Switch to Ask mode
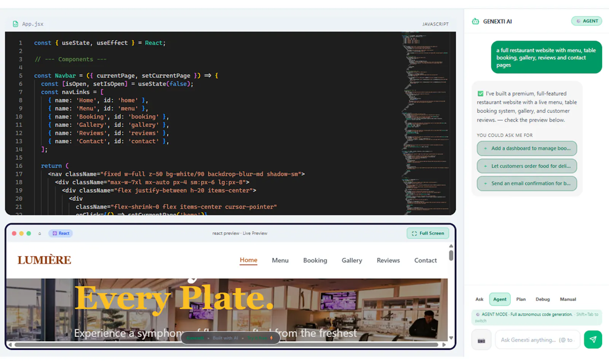 click(x=479, y=299)
